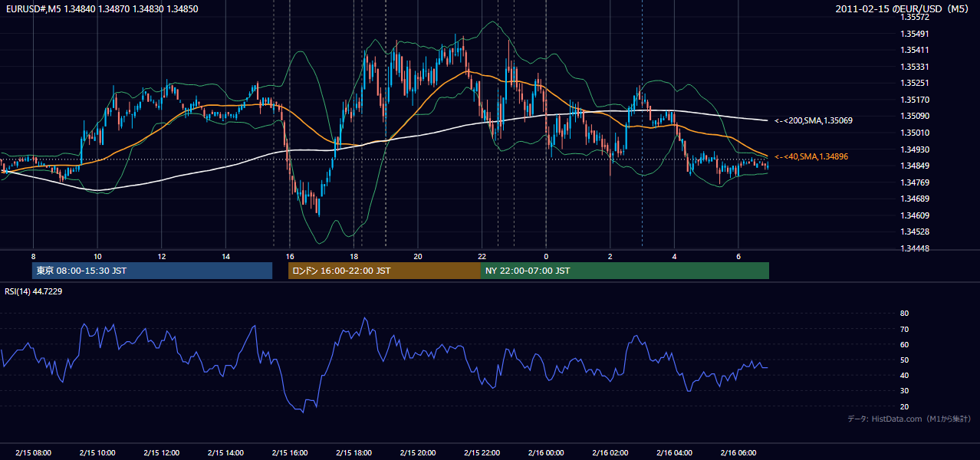
Task: Click price level 1.35572 on the axis
Action: point(914,17)
